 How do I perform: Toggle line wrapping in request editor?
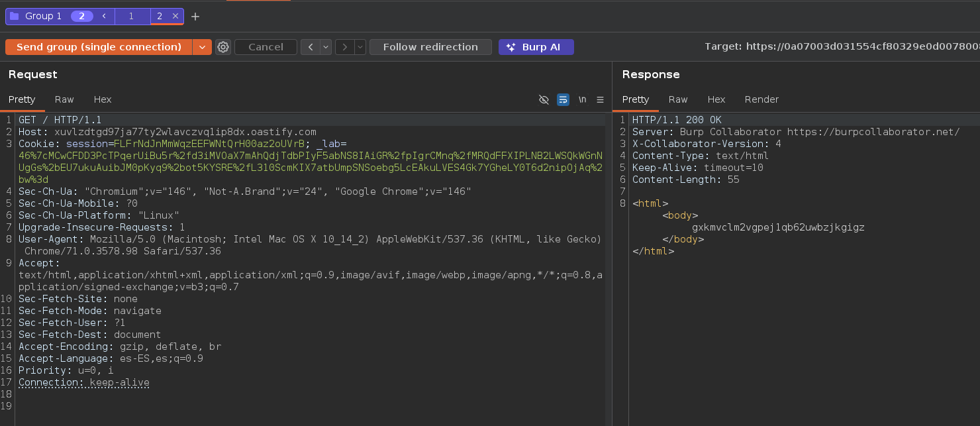(x=563, y=99)
